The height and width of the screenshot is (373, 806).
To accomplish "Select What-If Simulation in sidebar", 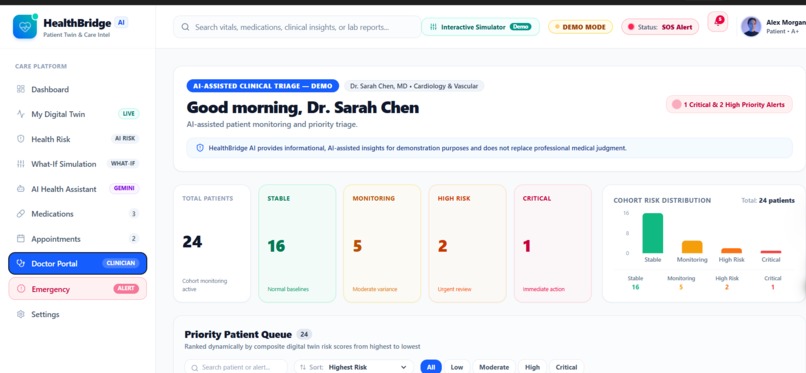I will [78, 164].
